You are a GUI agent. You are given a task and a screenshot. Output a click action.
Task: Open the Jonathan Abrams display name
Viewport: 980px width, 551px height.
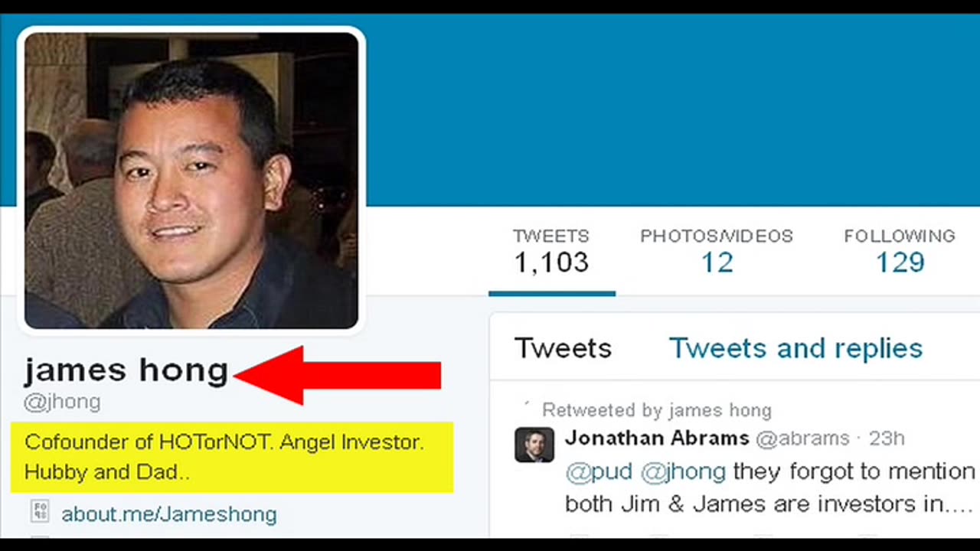(x=657, y=439)
